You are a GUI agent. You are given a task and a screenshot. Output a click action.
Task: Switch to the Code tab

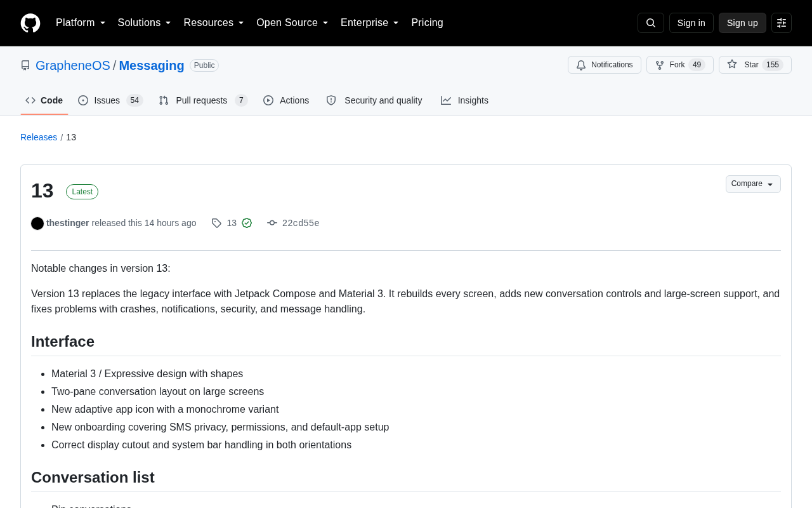coord(44,100)
